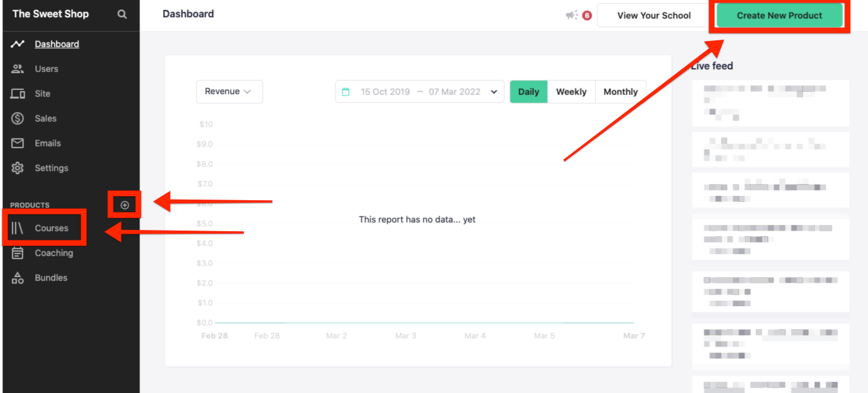Click the Site devices icon
This screenshot has width=868, height=393.
tap(17, 94)
